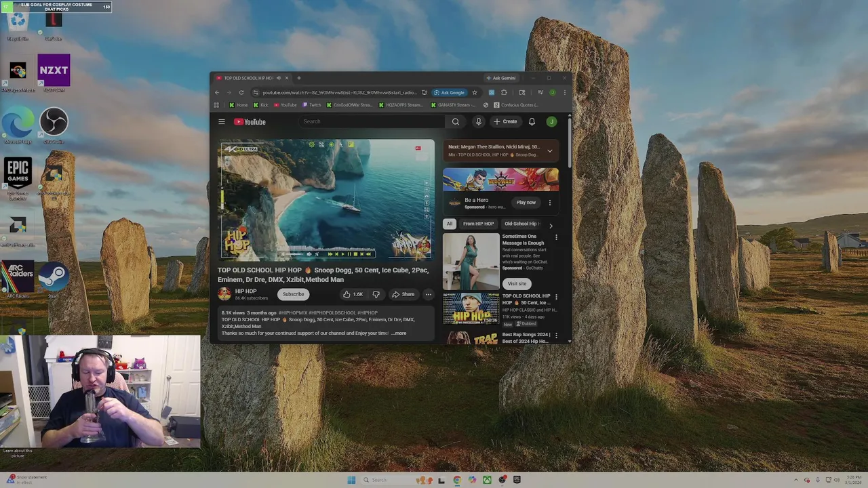Select the All filter chip

point(449,224)
